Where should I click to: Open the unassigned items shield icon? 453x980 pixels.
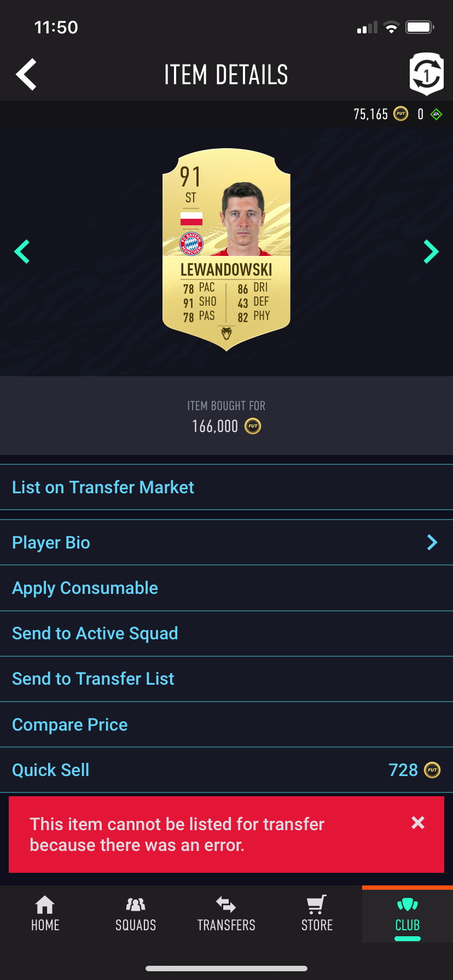426,74
